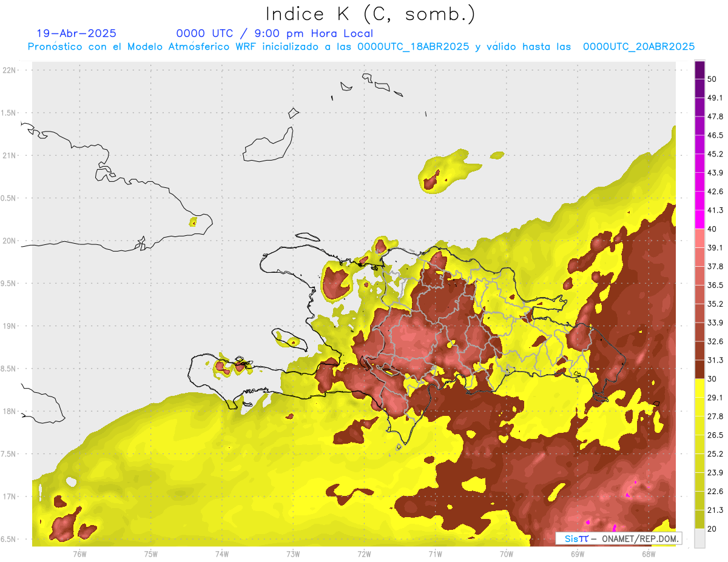Click the chart title 'Indice K (C, somb.)'
The height and width of the screenshot is (562, 728).
click(x=371, y=15)
